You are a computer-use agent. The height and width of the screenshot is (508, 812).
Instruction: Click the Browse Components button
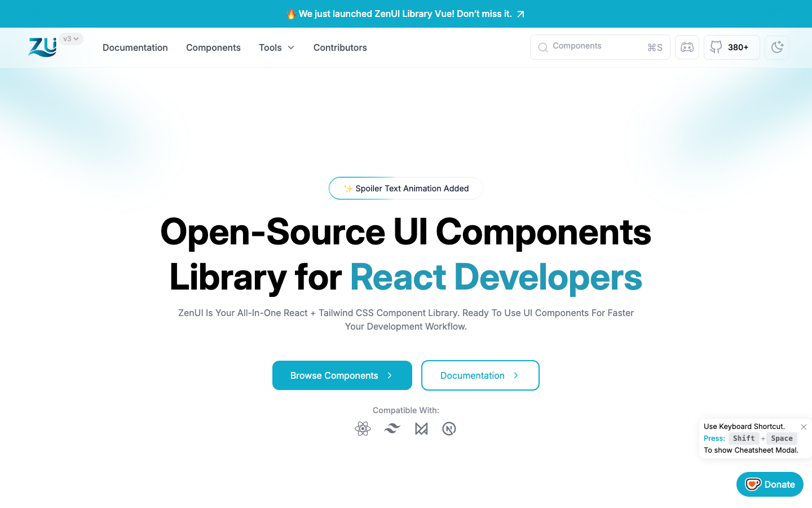pyautogui.click(x=342, y=375)
